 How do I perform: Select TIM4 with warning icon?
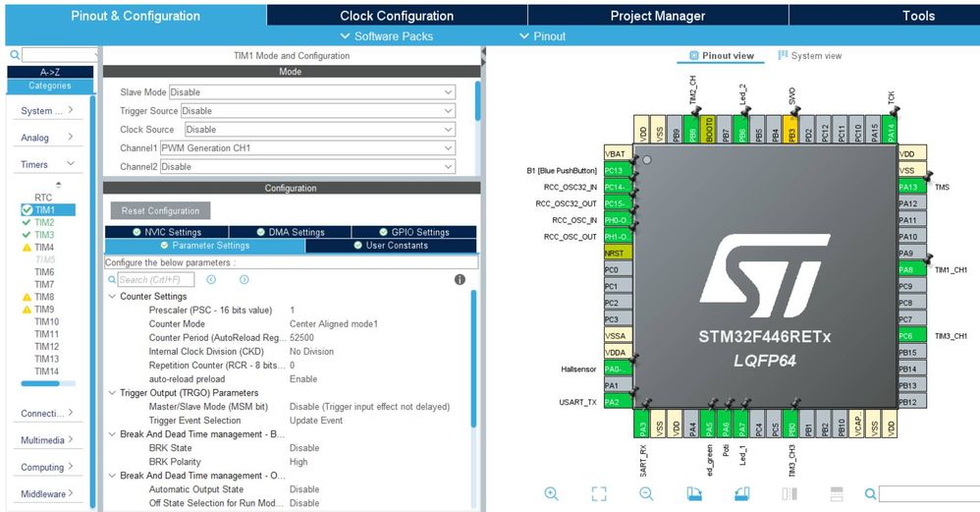click(44, 248)
